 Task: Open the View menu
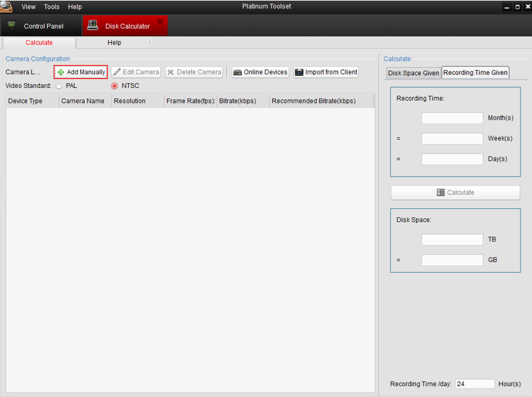29,7
